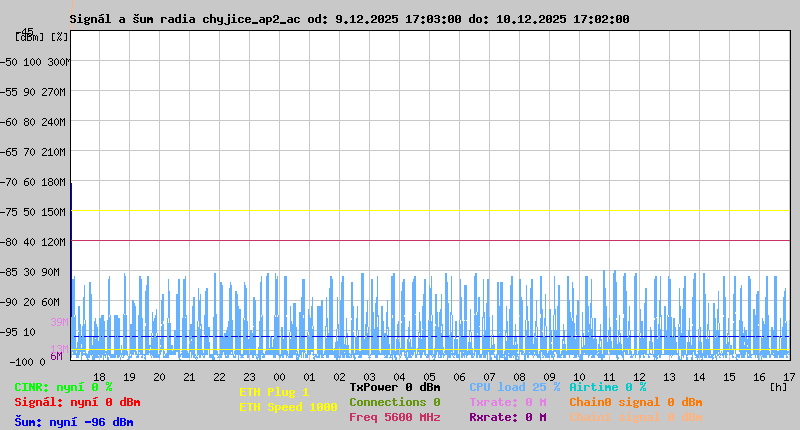This screenshot has height=430, width=800.
Task: Select the pink 'Txrate: 0 M' legend
Action: coord(507,402)
